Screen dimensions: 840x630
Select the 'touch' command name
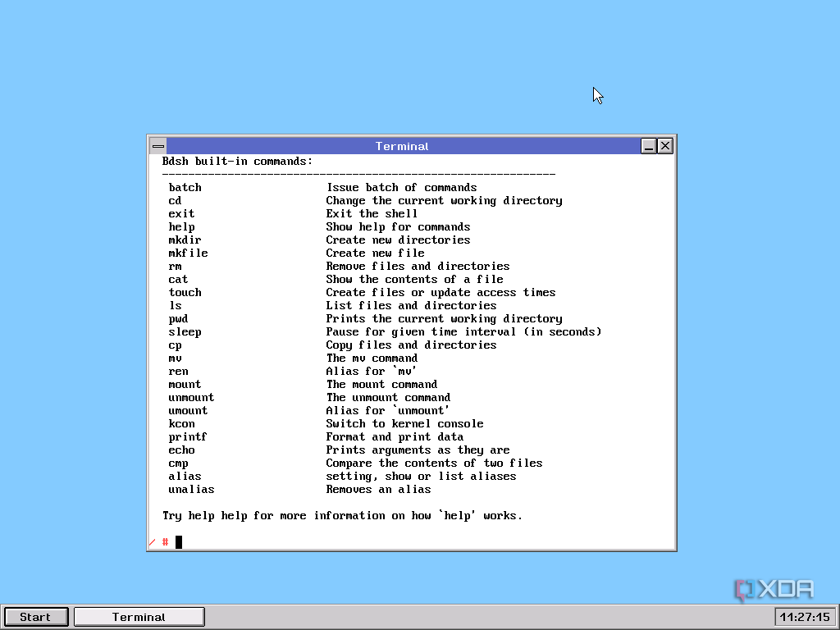point(185,293)
